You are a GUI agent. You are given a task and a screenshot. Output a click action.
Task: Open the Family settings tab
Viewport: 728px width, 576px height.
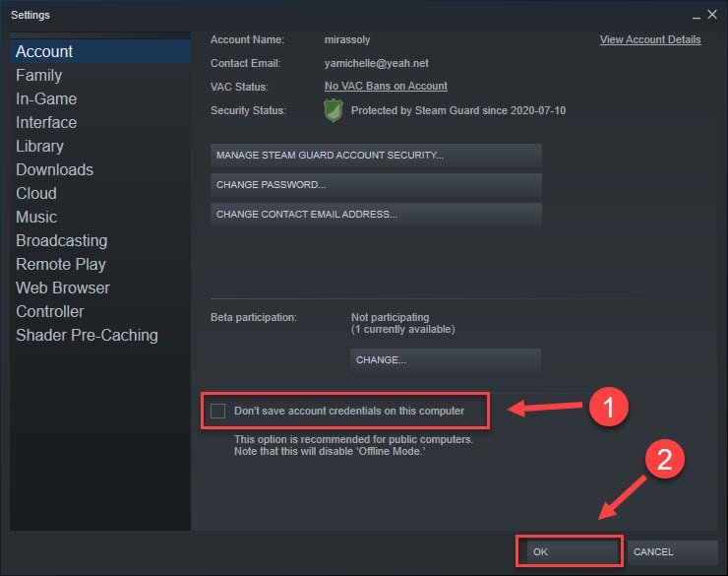coord(39,75)
